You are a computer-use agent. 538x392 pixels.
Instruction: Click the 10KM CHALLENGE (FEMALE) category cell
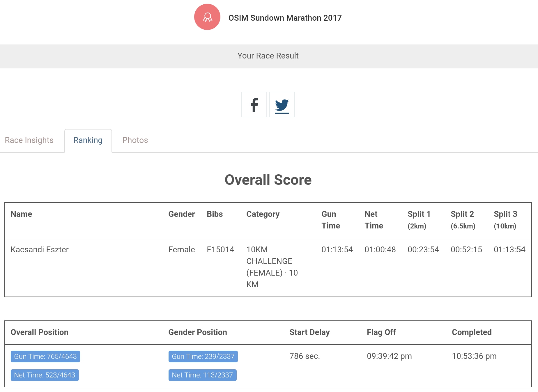tap(272, 267)
